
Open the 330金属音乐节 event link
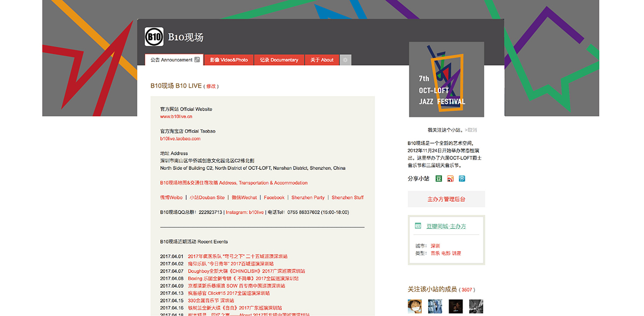[211, 301]
